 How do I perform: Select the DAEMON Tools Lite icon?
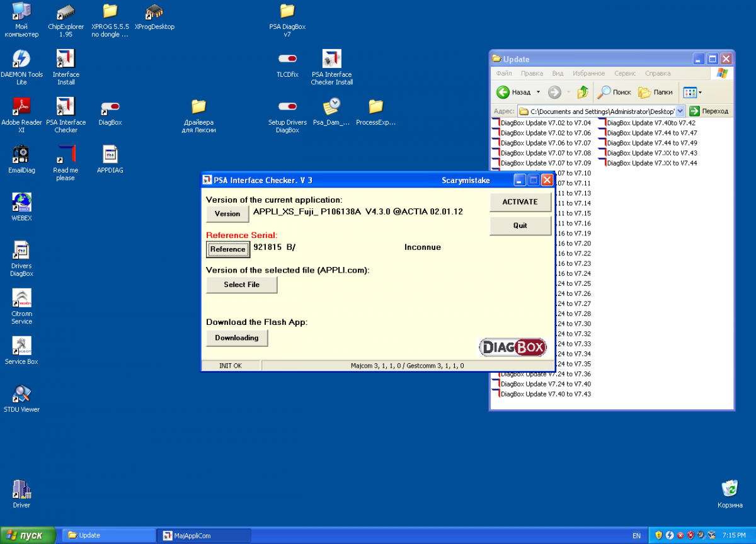coord(21,59)
